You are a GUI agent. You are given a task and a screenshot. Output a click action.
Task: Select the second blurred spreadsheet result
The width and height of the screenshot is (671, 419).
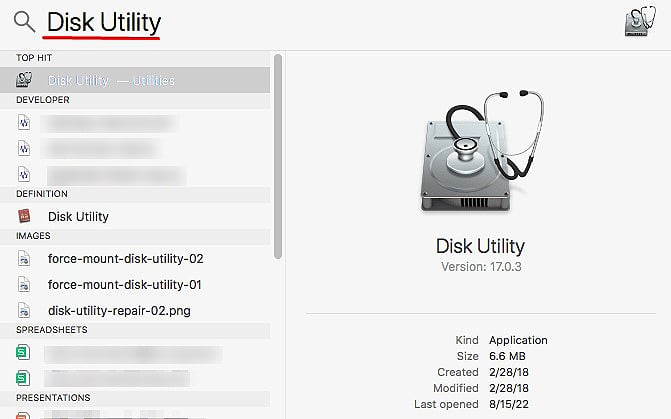tap(135, 378)
